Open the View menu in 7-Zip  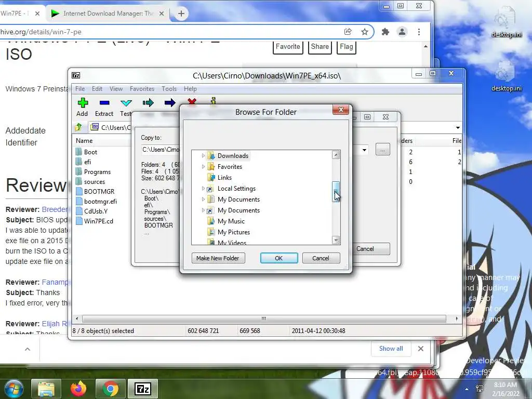point(116,88)
